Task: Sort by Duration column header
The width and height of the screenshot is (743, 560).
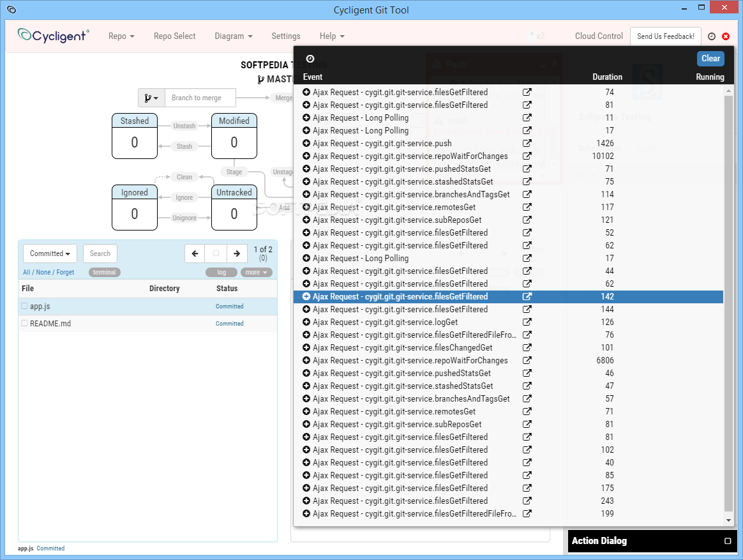Action: (607, 77)
